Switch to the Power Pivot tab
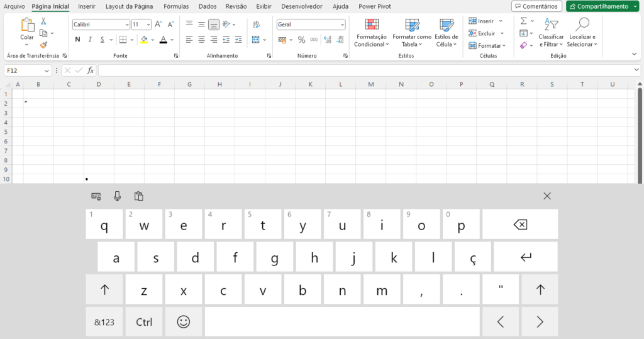Screen dimensions: 644x339 pos(375,6)
